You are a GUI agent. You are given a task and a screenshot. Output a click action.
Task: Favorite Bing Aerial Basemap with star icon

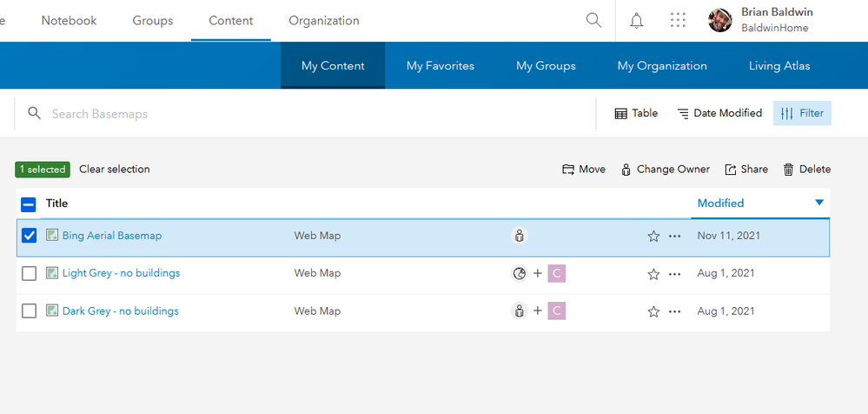653,236
